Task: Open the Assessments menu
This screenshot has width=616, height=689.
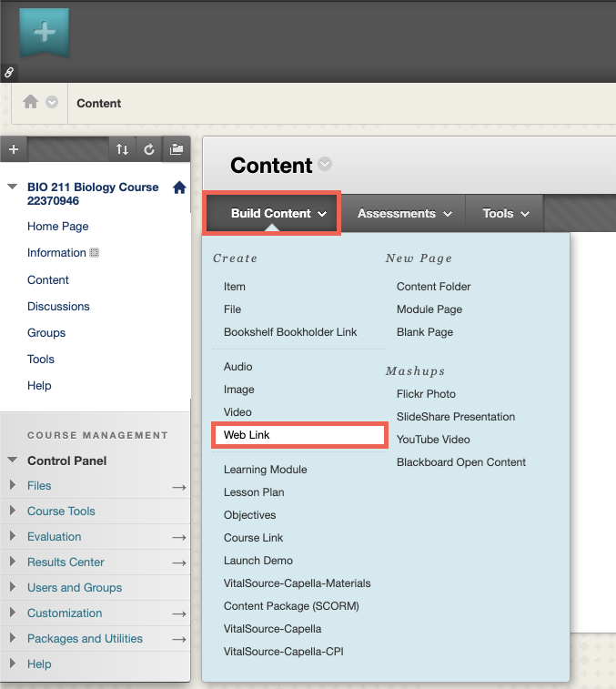Action: (404, 214)
